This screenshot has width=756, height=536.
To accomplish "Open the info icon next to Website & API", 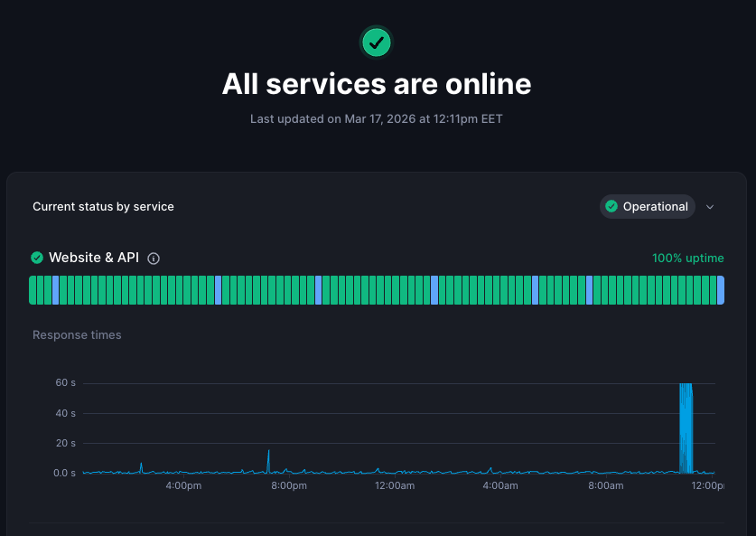I will click(x=154, y=259).
